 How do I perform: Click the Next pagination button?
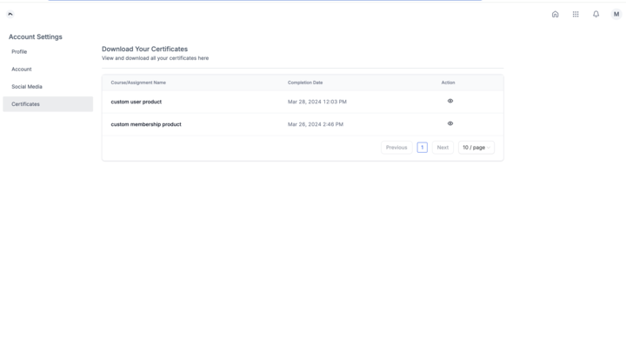pos(443,148)
